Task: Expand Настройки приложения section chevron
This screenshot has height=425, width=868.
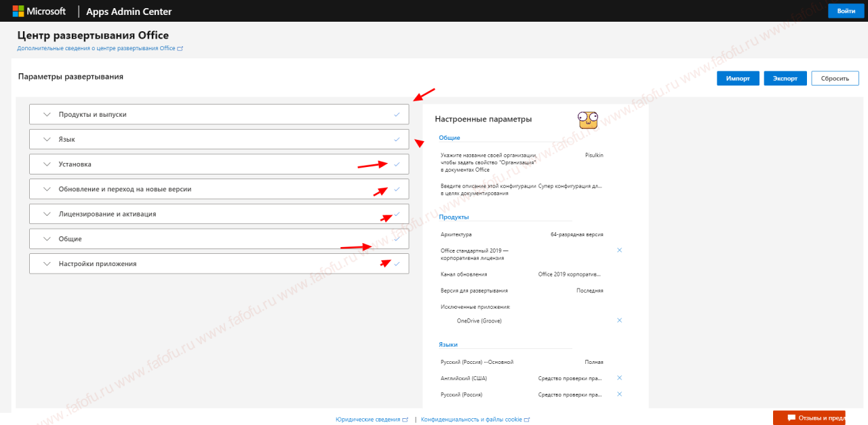Action: tap(47, 263)
